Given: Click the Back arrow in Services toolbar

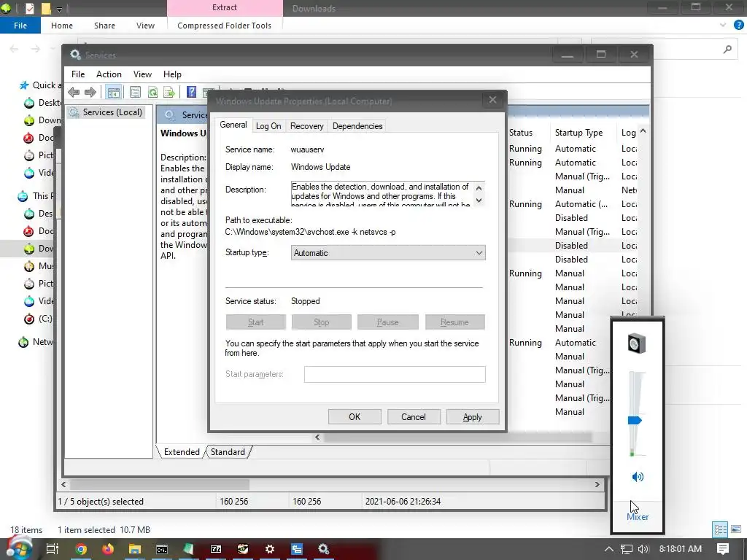Looking at the screenshot, I should coord(74,92).
